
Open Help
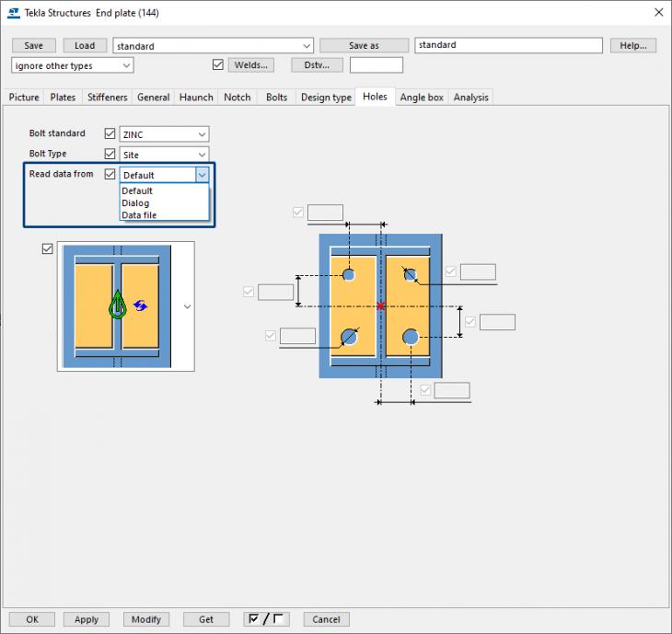click(x=633, y=45)
